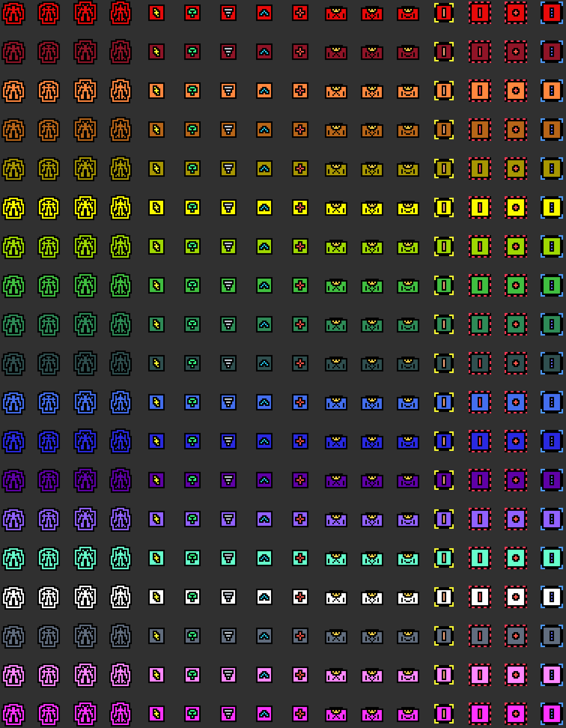566x728 pixels.
Task: Choose the leftmost royal blue armor icon
Action: click(x=13, y=442)
